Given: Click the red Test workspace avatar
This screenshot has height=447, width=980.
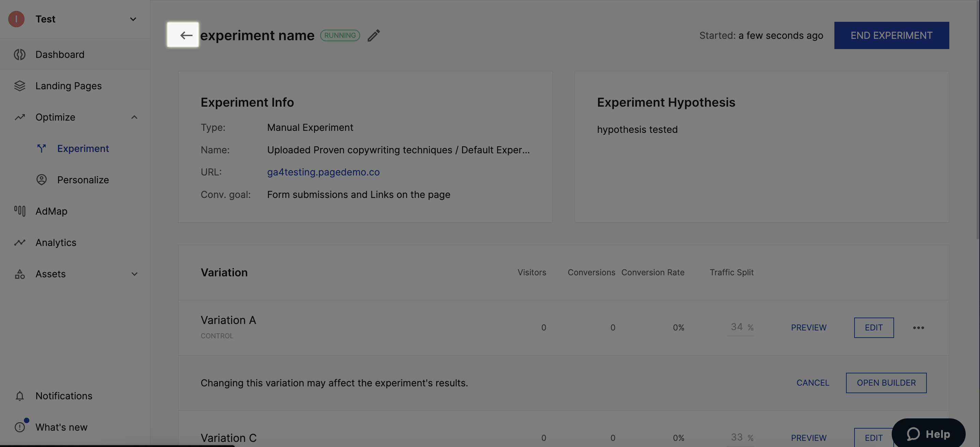Looking at the screenshot, I should (x=16, y=19).
